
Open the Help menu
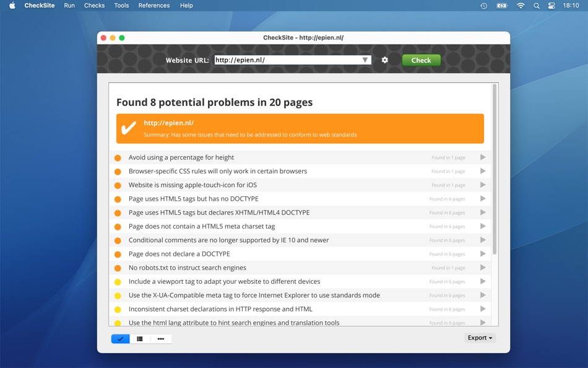(x=186, y=5)
